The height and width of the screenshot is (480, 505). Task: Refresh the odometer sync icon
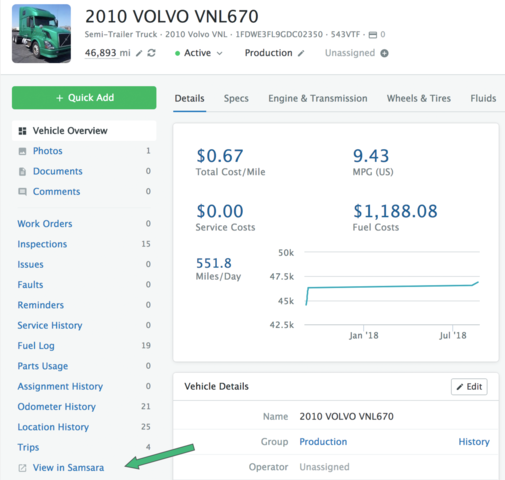point(151,53)
